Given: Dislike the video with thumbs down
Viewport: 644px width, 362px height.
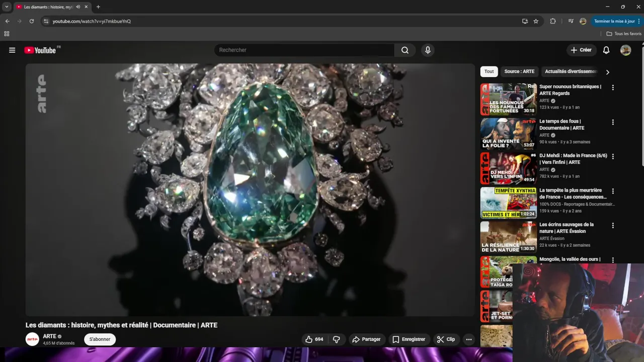Looking at the screenshot, I should [x=337, y=339].
